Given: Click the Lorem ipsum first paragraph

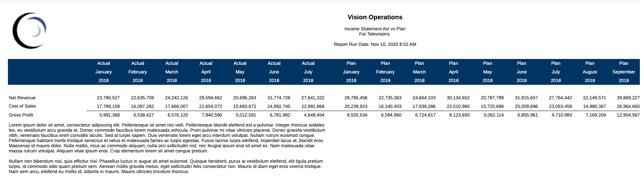Looking at the screenshot, I should pos(167,138).
